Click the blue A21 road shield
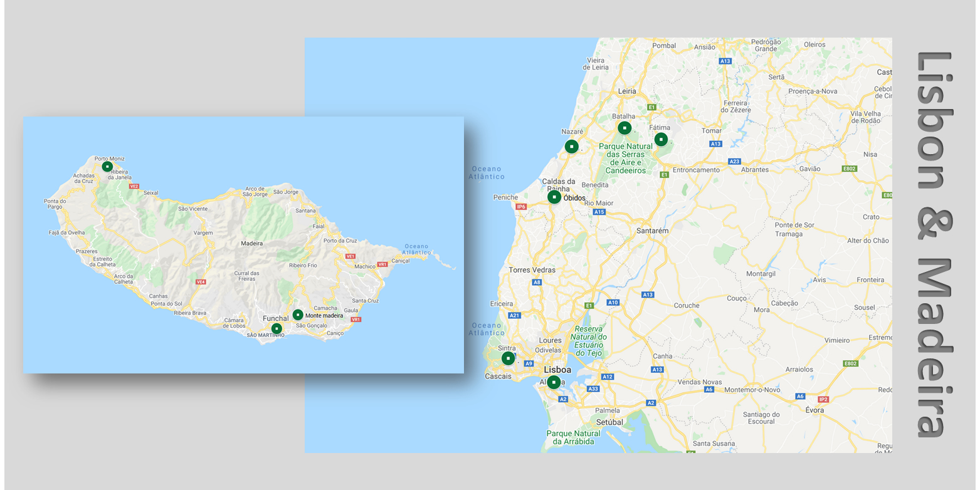 [515, 315]
